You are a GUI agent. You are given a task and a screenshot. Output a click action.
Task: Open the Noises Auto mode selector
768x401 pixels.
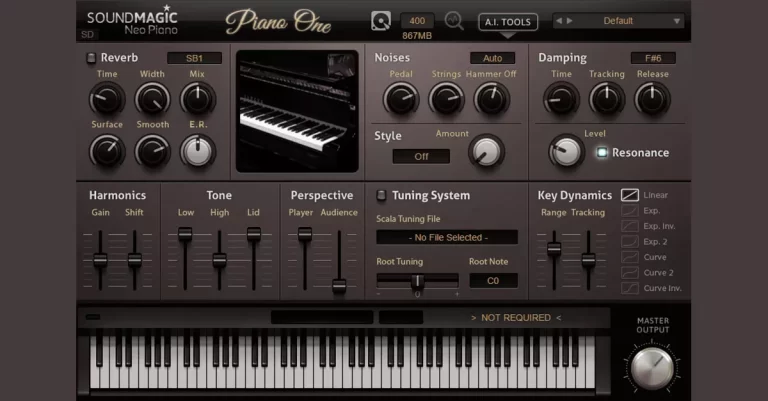[492, 58]
